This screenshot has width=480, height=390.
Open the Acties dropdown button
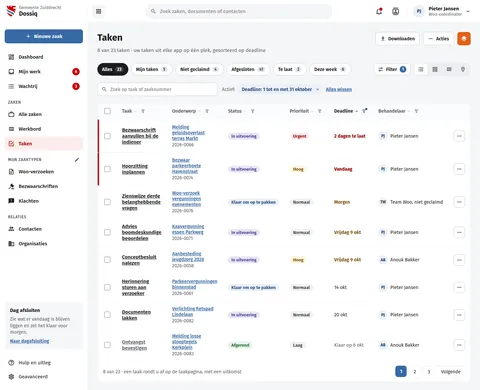(439, 39)
